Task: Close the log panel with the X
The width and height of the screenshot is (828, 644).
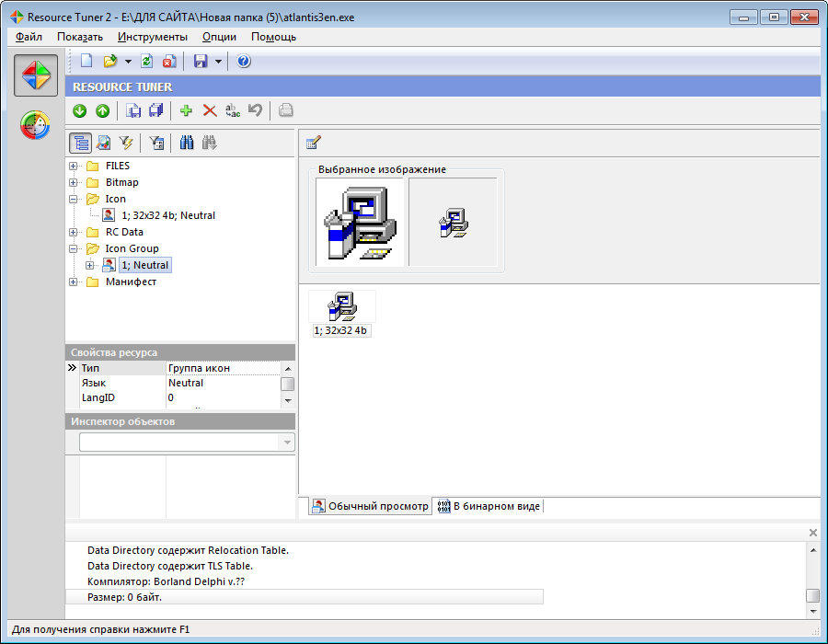Action: [x=813, y=533]
